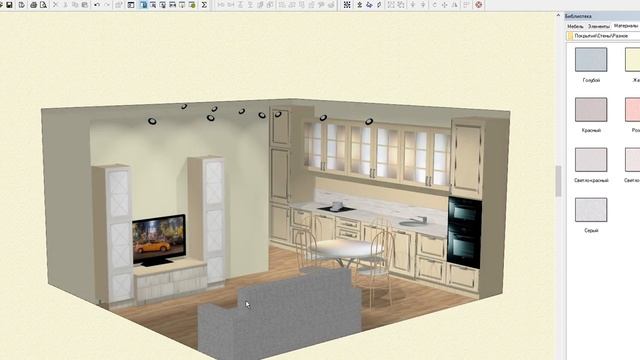Click the Sigma calculation icon

(x=204, y=5)
